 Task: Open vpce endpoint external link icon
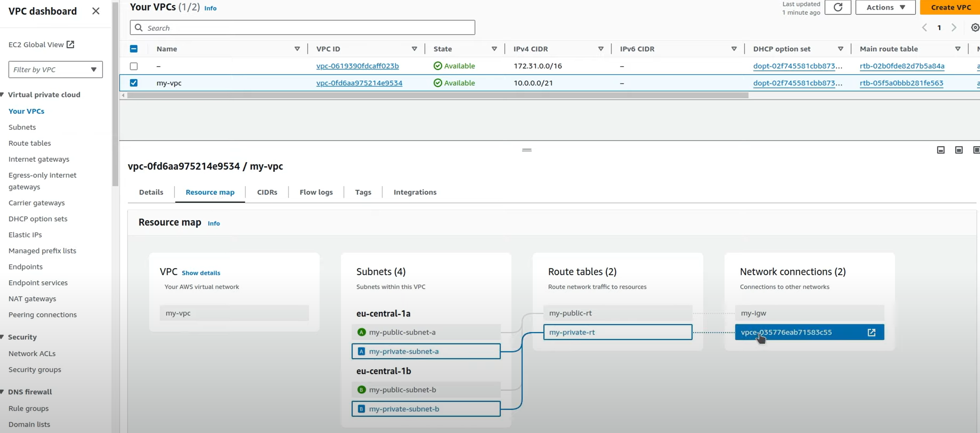(x=871, y=333)
